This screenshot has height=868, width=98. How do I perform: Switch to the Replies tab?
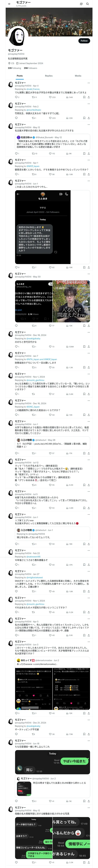49,76
